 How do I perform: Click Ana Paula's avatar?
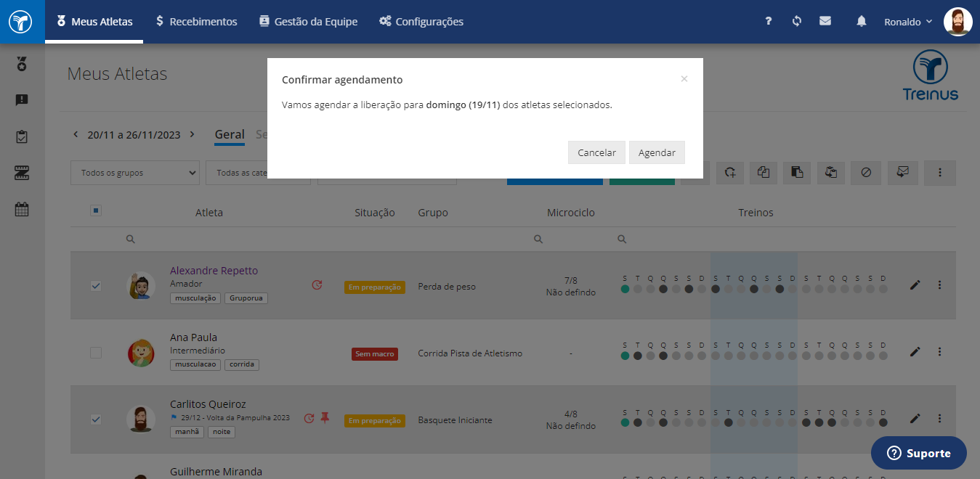[140, 353]
